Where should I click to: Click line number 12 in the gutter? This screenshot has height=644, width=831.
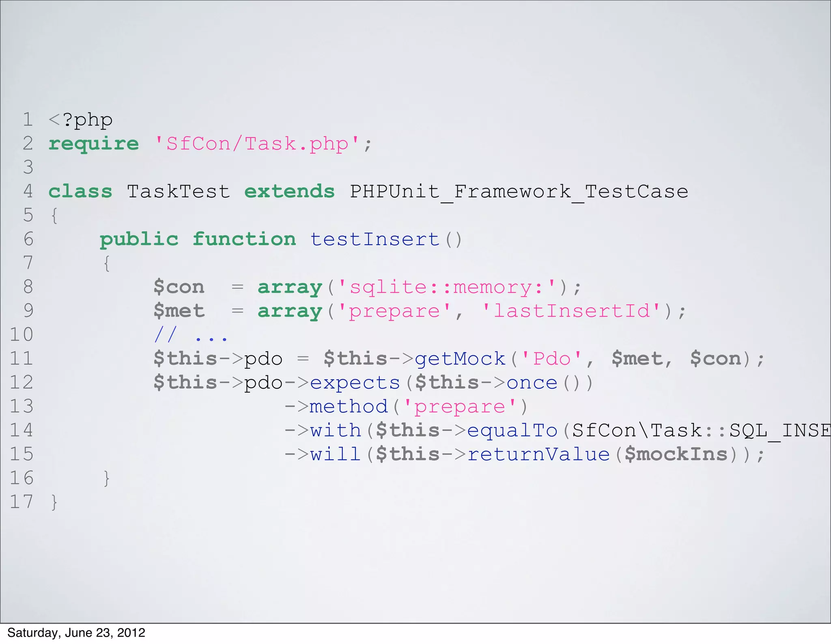click(22, 383)
